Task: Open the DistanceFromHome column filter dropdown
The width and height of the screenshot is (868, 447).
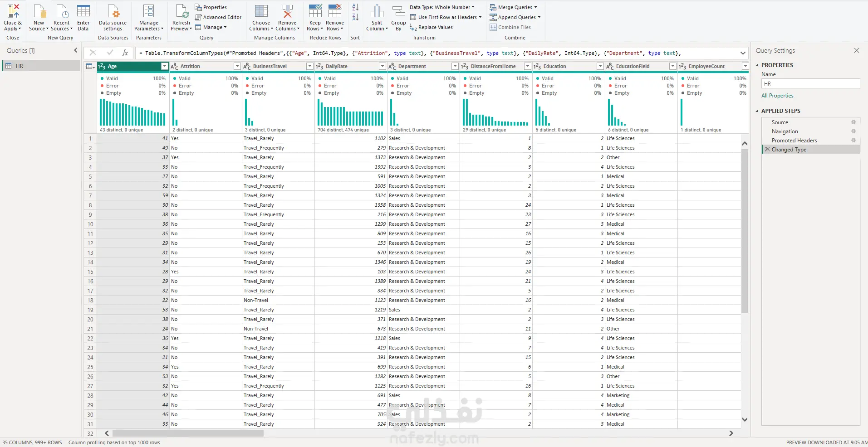Action: click(527, 66)
